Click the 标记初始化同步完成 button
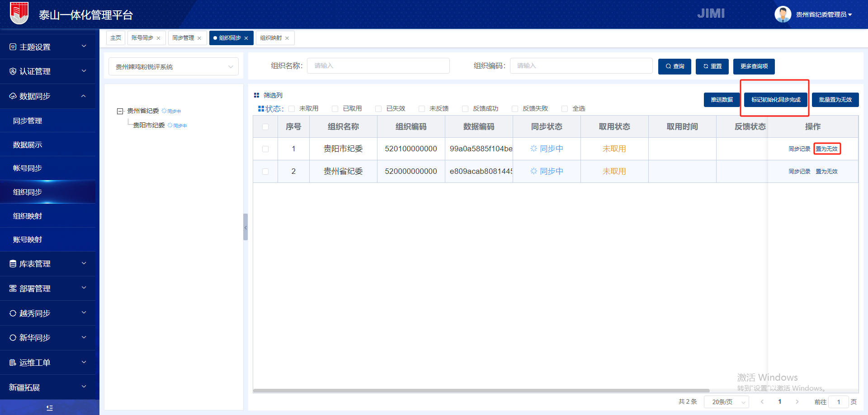The height and width of the screenshot is (415, 868). 776,100
